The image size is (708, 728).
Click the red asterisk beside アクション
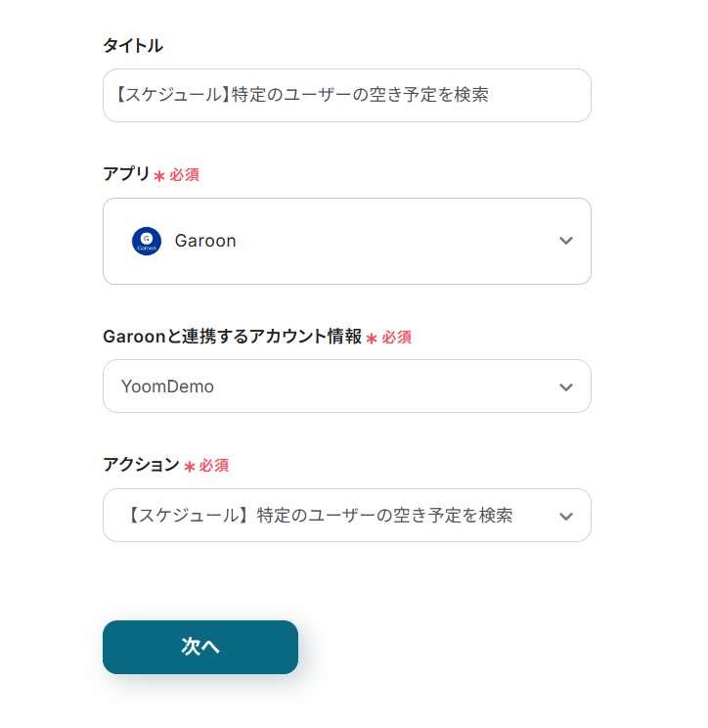(190, 466)
